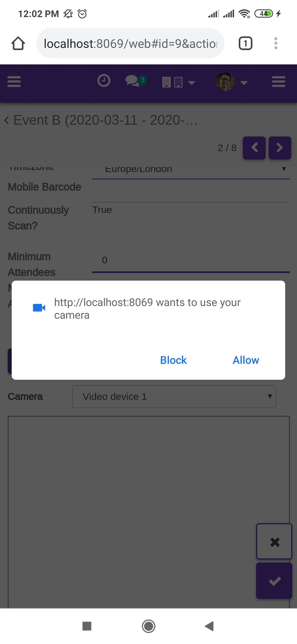
Task: Open the browser tab switcher
Action: pyautogui.click(x=245, y=43)
